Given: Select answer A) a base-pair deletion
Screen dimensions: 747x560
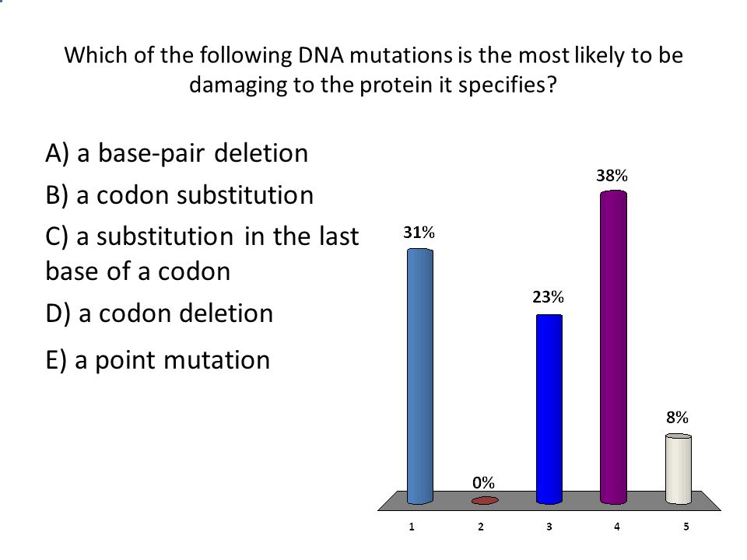Looking at the screenshot, I should tap(177, 153).
